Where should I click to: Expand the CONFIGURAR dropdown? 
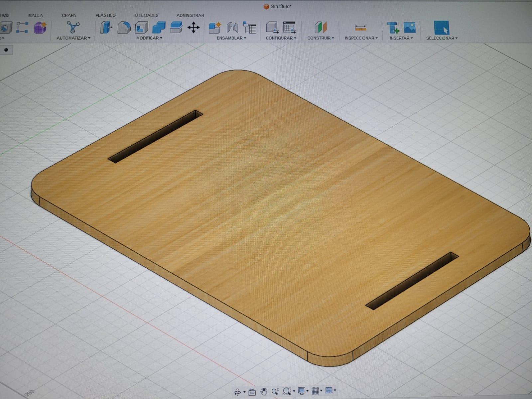pos(281,38)
